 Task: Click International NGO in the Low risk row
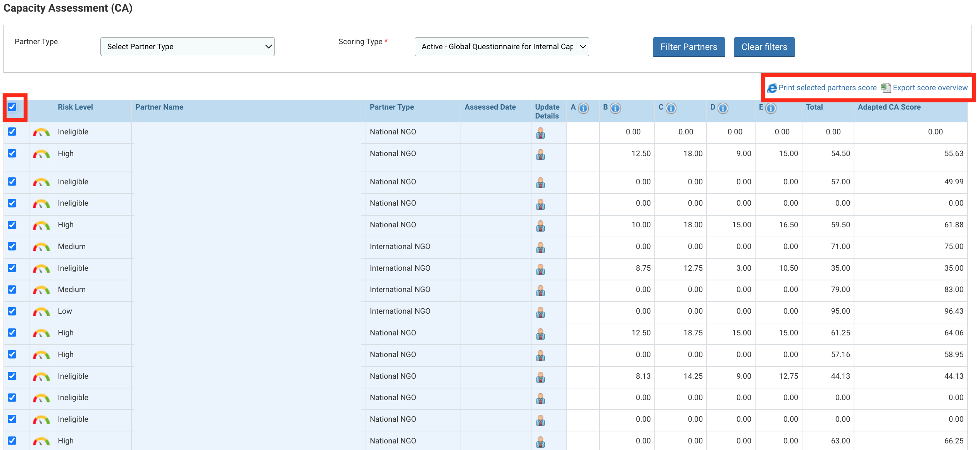pos(400,311)
